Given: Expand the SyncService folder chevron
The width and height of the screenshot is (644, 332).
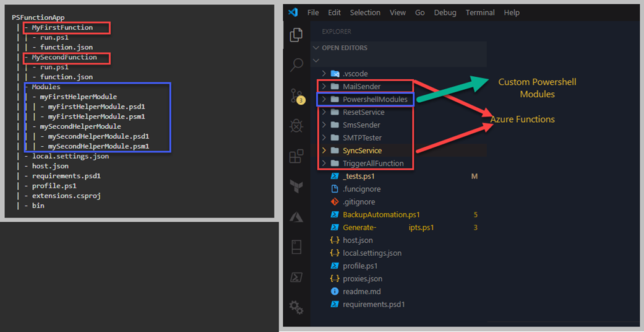Looking at the screenshot, I should click(324, 151).
